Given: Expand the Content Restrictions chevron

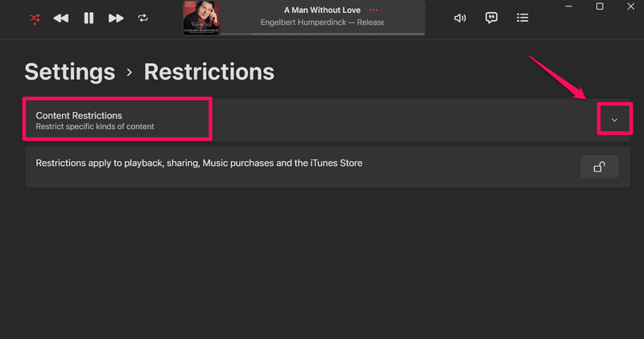Looking at the screenshot, I should (x=614, y=120).
